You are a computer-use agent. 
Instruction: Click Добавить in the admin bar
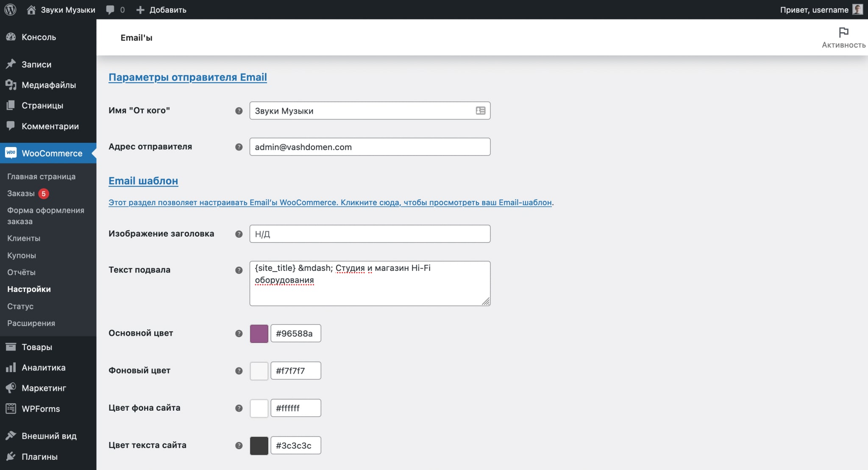coord(168,10)
